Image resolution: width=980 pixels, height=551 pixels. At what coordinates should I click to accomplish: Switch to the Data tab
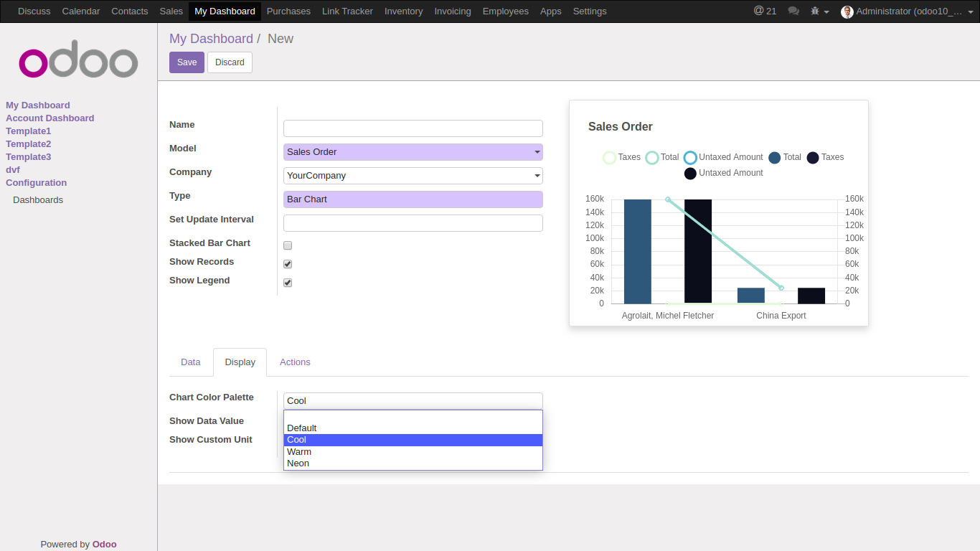click(x=191, y=362)
